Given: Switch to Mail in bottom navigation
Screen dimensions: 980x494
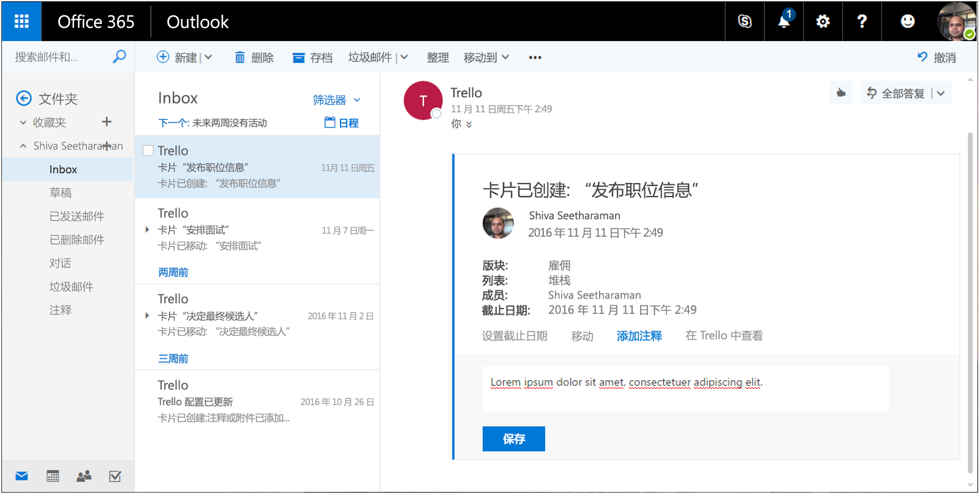Looking at the screenshot, I should [x=21, y=476].
